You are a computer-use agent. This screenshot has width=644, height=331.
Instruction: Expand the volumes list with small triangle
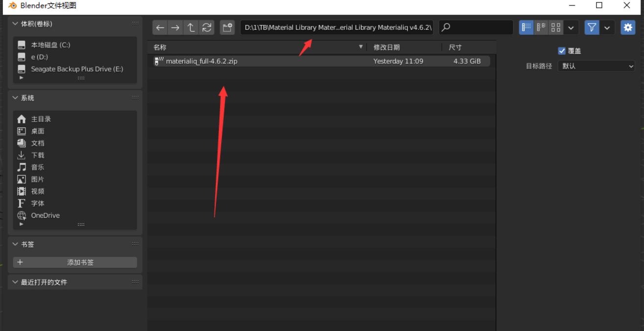click(21, 77)
